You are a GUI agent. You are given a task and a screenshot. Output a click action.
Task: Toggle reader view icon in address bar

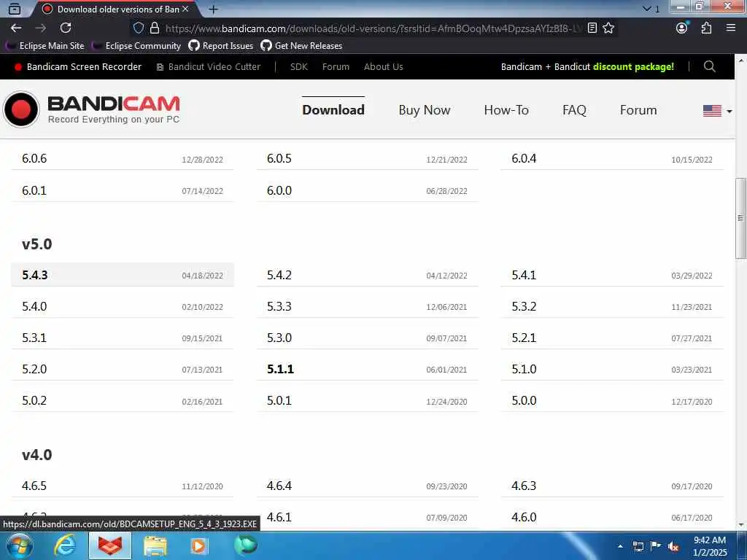tap(592, 28)
